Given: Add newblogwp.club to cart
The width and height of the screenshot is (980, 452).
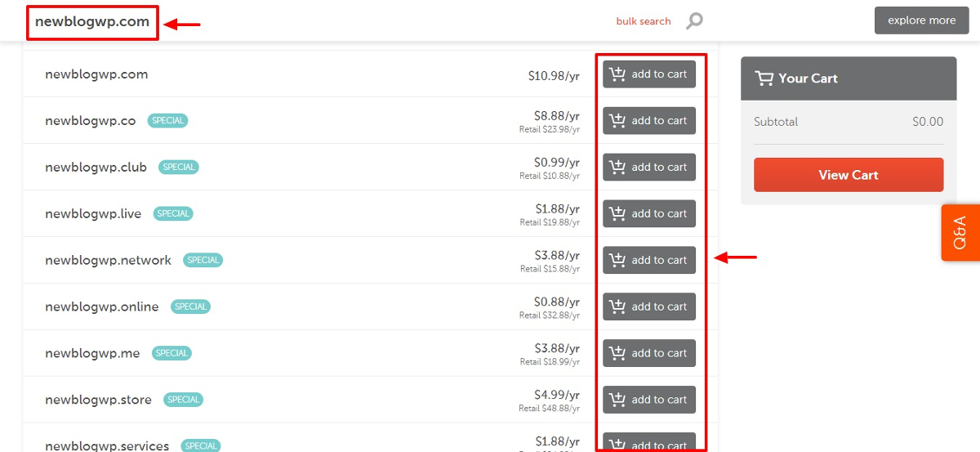Looking at the screenshot, I should pyautogui.click(x=649, y=168).
